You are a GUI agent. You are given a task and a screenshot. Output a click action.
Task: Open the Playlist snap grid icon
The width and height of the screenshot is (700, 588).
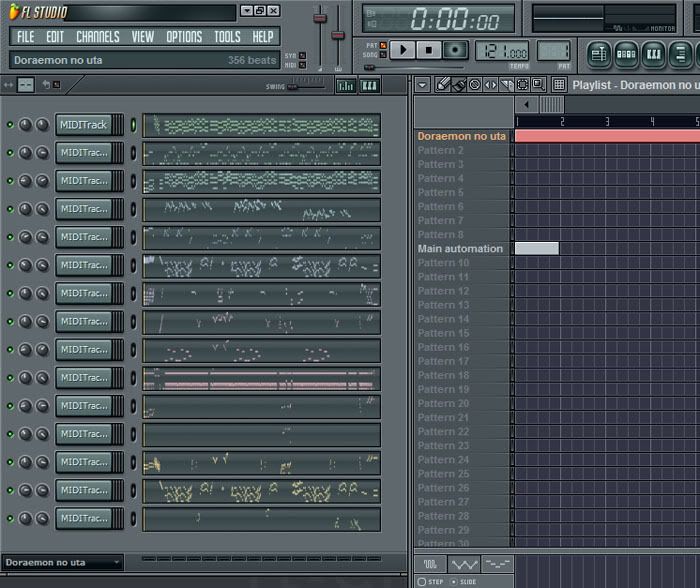pyautogui.click(x=558, y=84)
